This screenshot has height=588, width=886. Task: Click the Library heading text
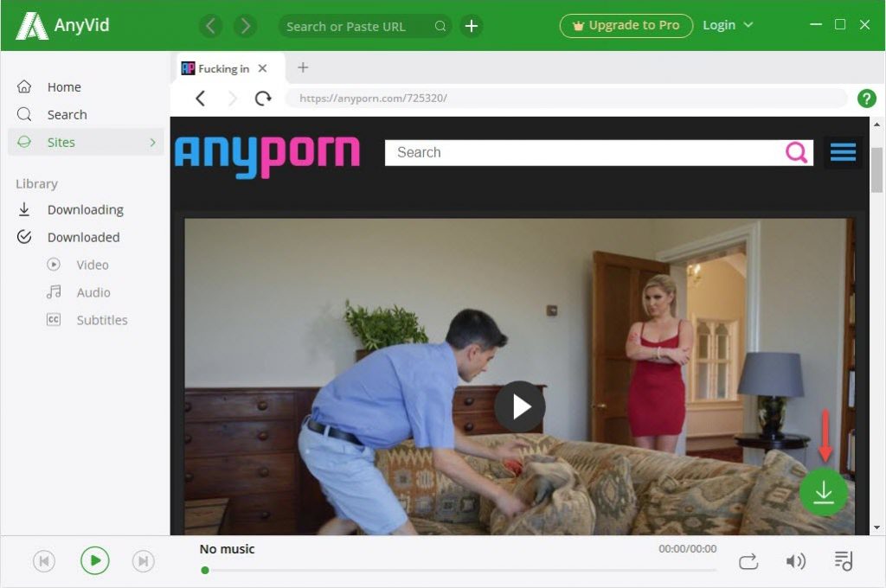coord(36,183)
